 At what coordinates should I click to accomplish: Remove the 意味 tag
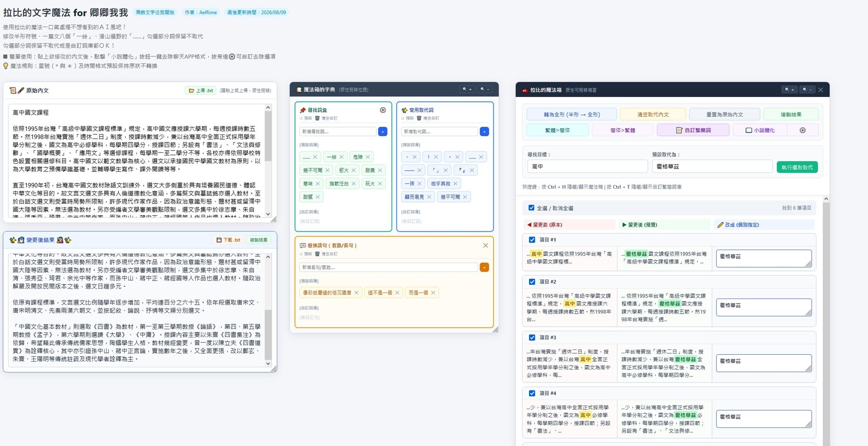(x=318, y=183)
